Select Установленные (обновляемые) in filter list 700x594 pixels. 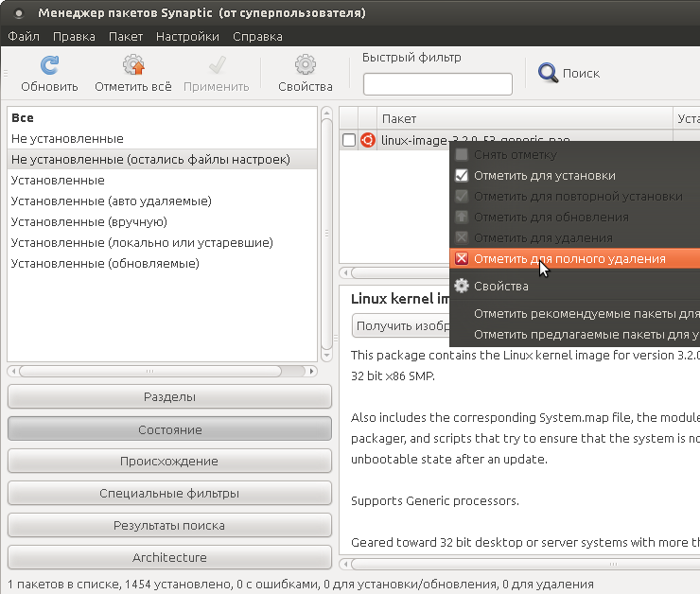point(105,263)
